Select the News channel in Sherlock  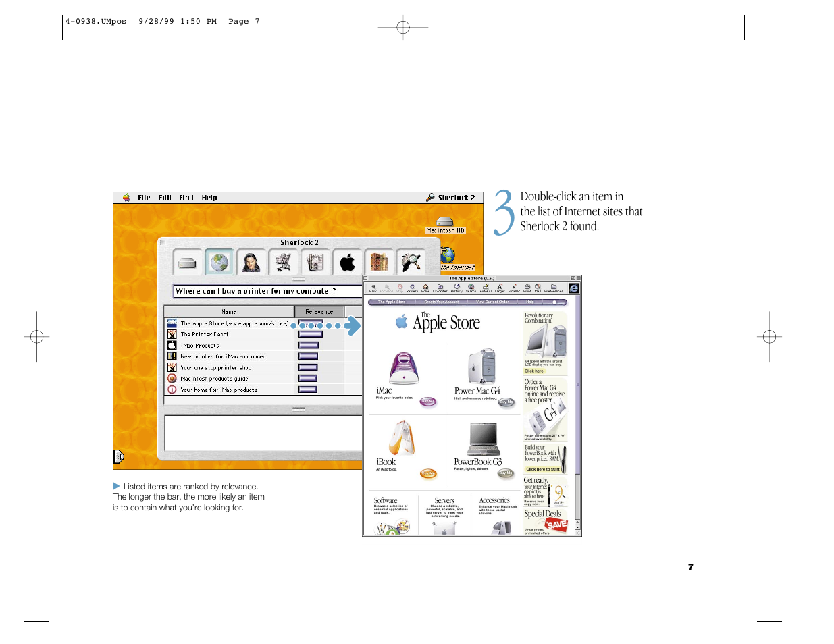click(x=315, y=263)
